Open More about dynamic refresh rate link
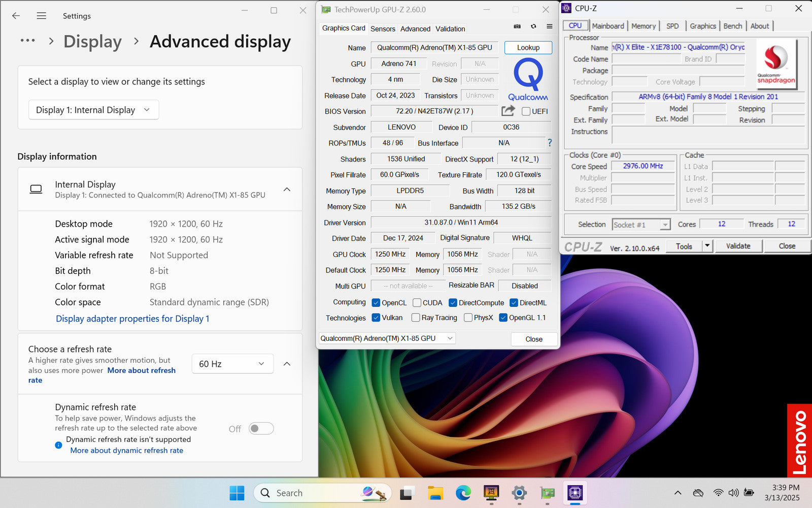The height and width of the screenshot is (508, 812). tap(127, 450)
